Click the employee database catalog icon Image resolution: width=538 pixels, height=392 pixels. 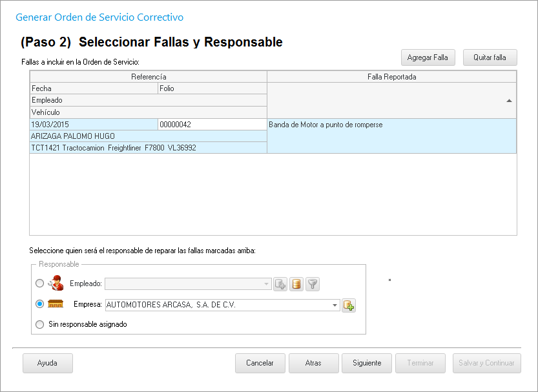296,284
